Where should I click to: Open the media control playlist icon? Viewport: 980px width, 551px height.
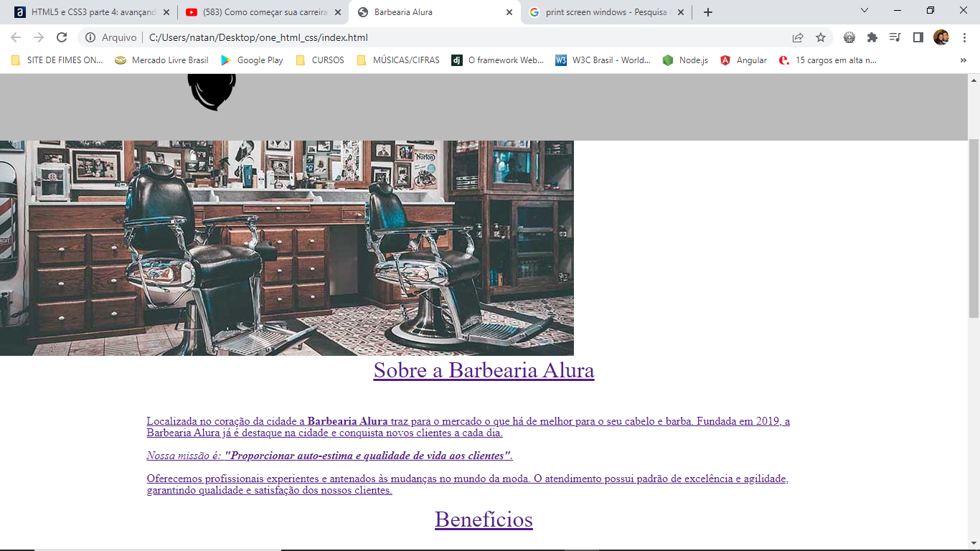click(x=895, y=37)
